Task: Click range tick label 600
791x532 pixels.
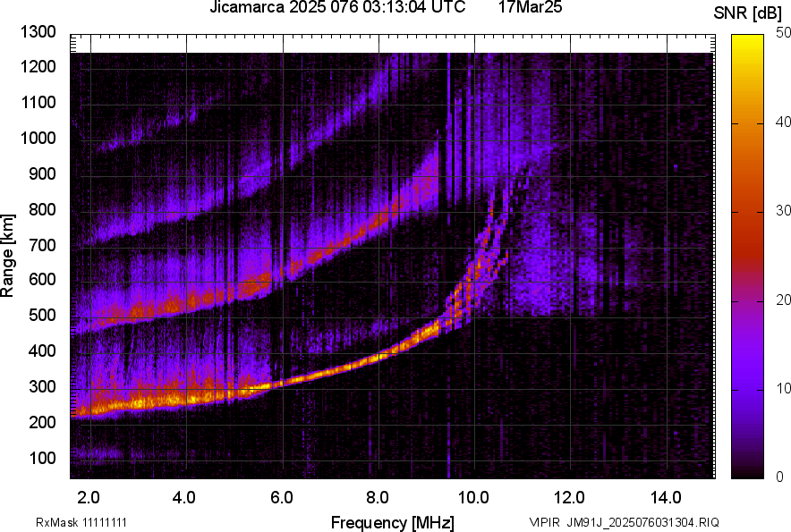Action: 42,279
